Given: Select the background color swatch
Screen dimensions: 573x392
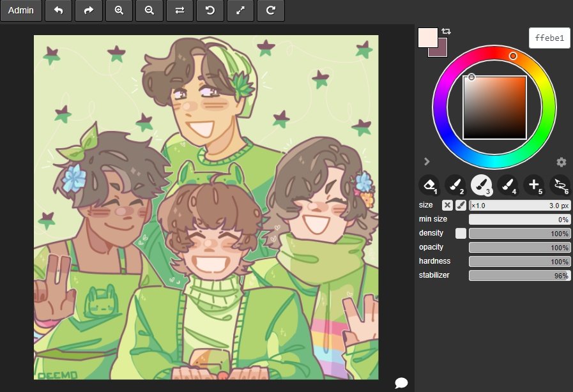Looking at the screenshot, I should tap(442, 51).
